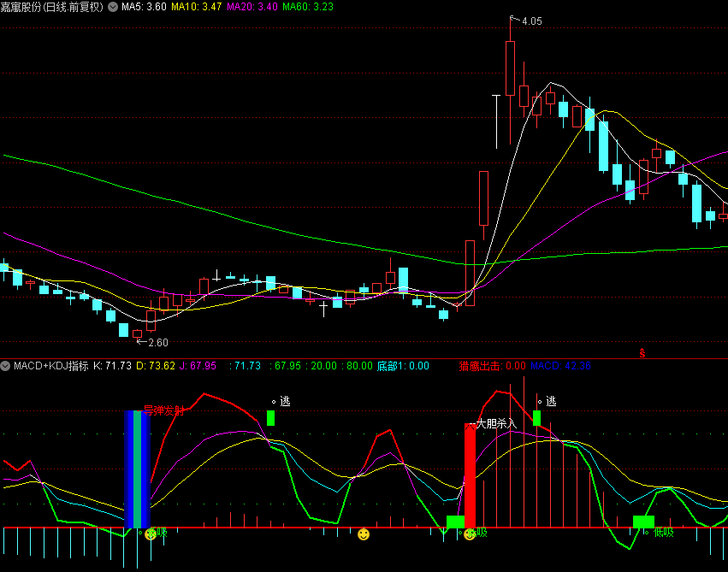Click the middle yellow smiley face icon
728x572 pixels.
pos(364,534)
